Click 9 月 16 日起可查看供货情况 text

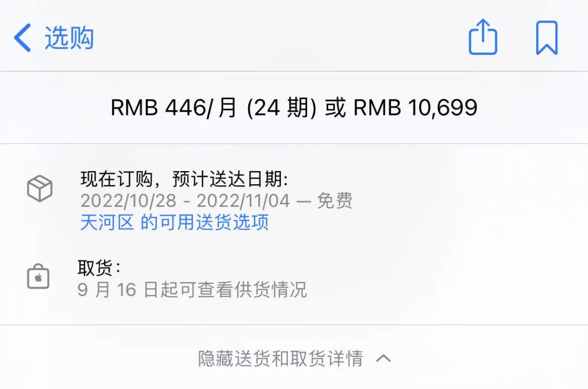192,290
